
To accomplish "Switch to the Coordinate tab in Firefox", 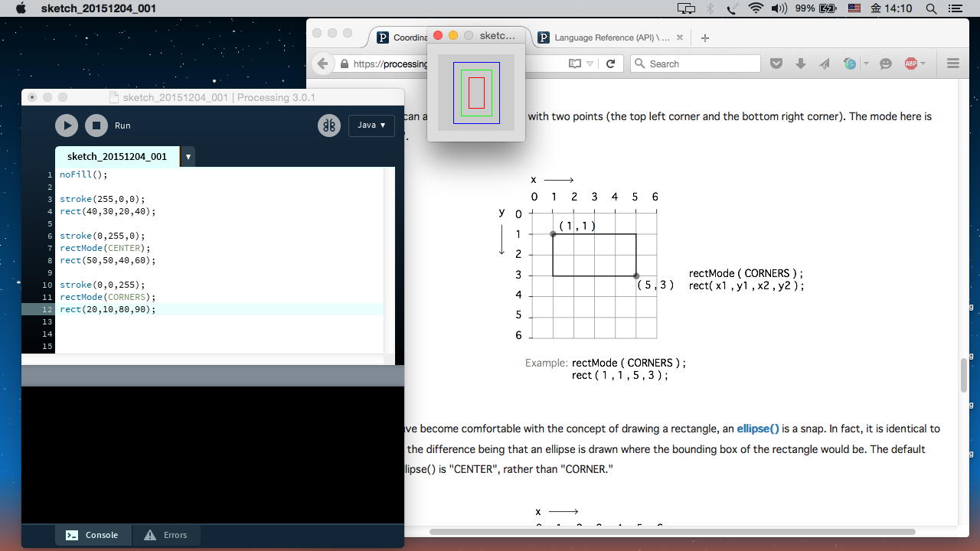I will [403, 37].
